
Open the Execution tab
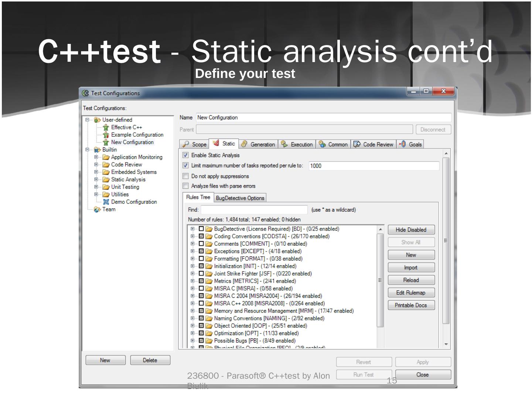(x=297, y=144)
